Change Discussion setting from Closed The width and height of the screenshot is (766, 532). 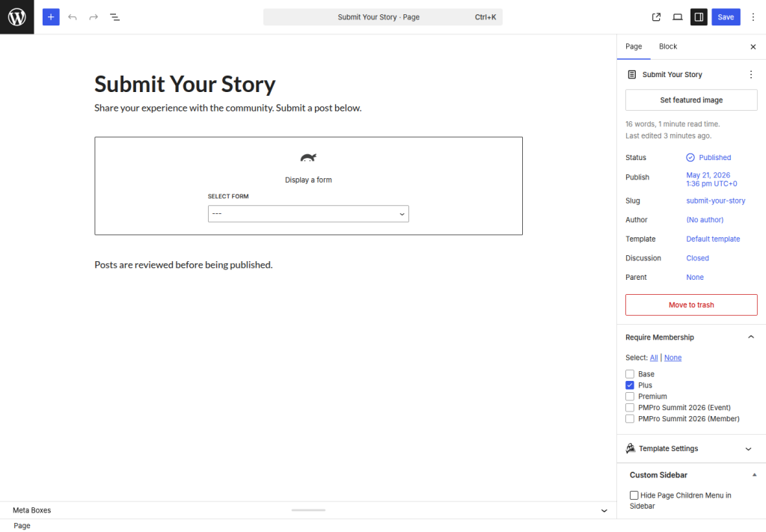pyautogui.click(x=697, y=258)
